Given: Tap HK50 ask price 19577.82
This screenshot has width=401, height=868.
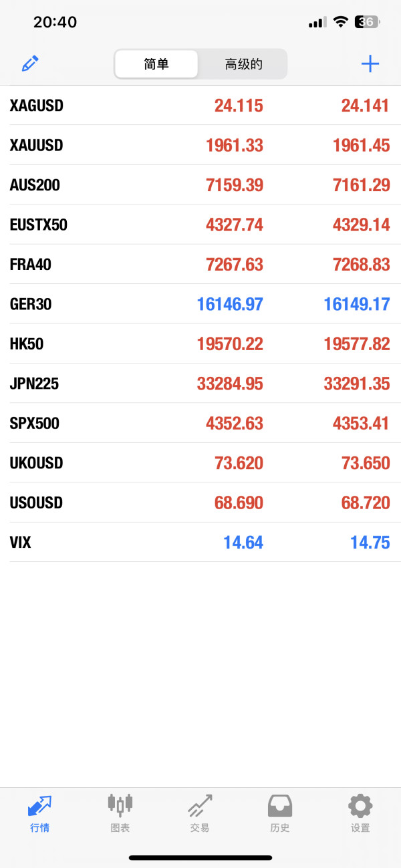Looking at the screenshot, I should (357, 344).
